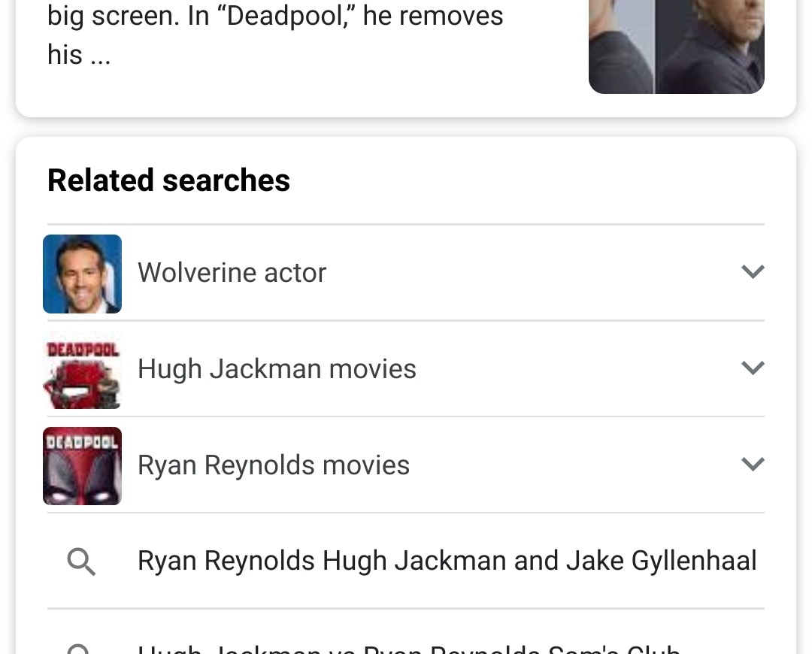
Task: Search for Wolverine actor
Action: (232, 274)
